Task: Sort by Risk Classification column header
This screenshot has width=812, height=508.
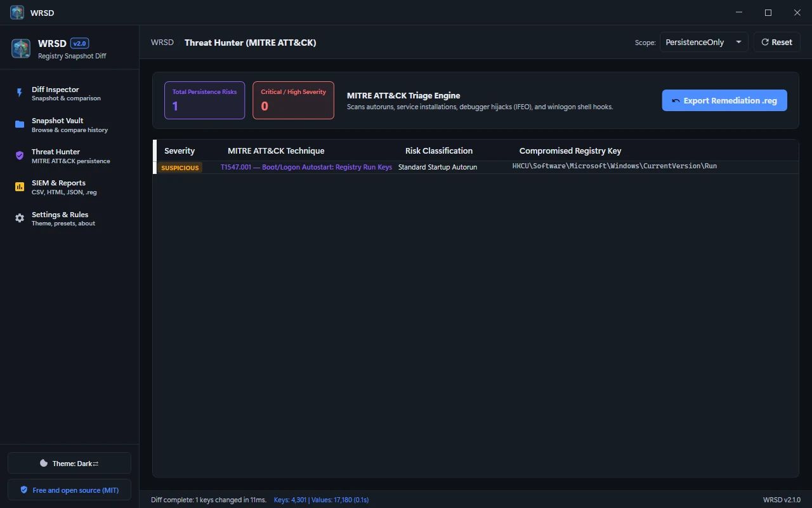Action: click(x=439, y=151)
